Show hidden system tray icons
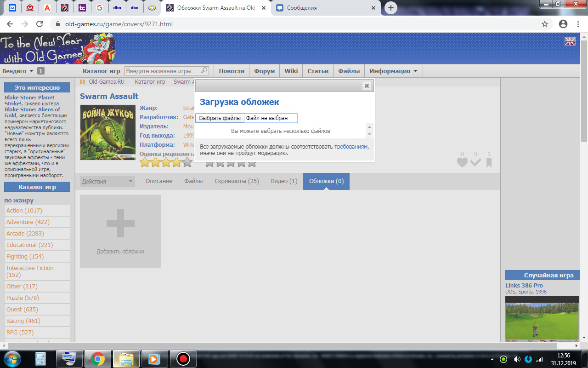This screenshot has width=588, height=368. pos(492,359)
